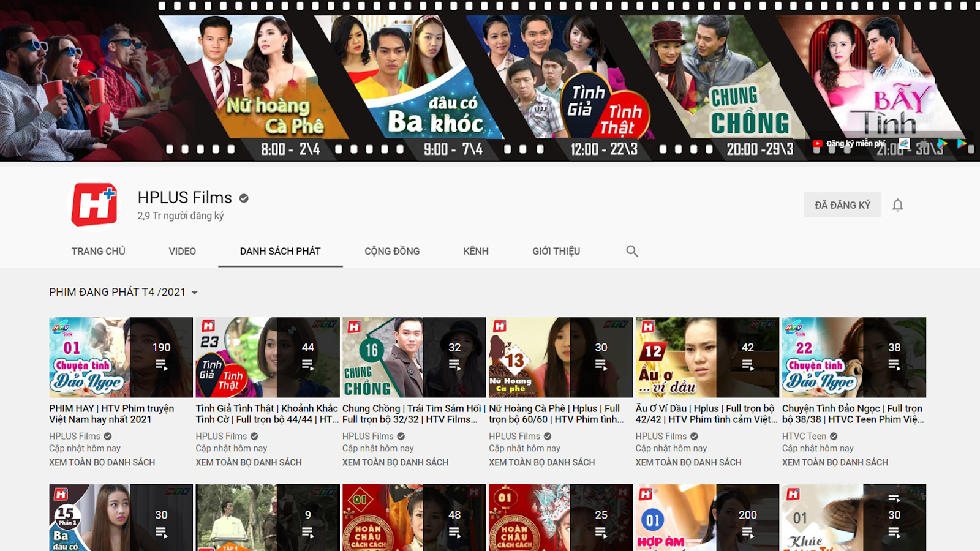This screenshot has height=551, width=980.
Task: Switch to the VIDEO tab
Action: [x=183, y=251]
